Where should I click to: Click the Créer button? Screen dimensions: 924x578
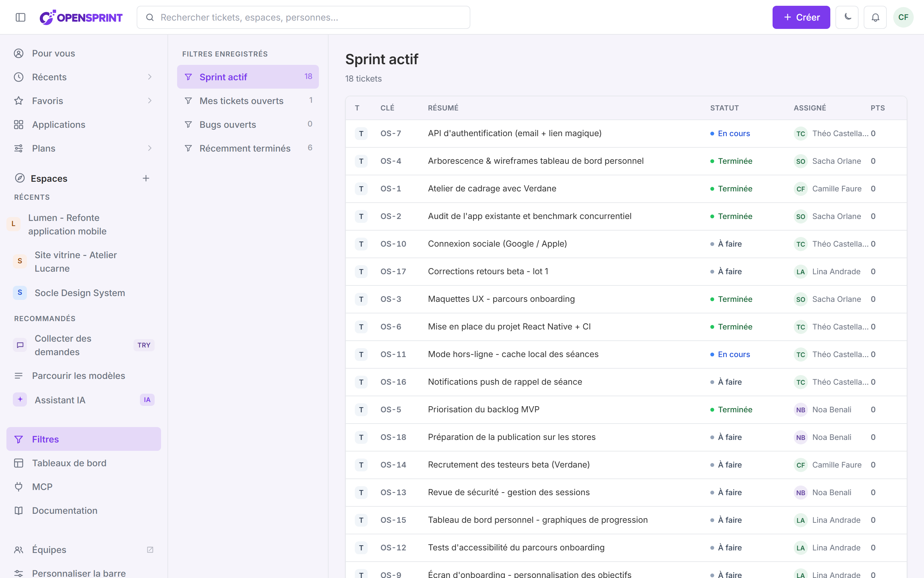coord(801,17)
